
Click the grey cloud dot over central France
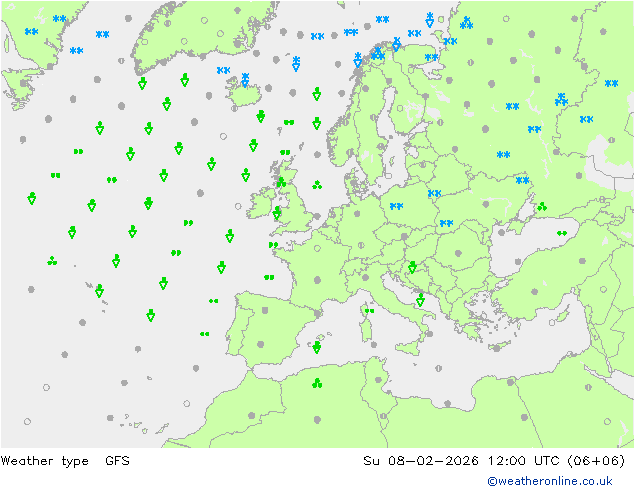point(317,280)
